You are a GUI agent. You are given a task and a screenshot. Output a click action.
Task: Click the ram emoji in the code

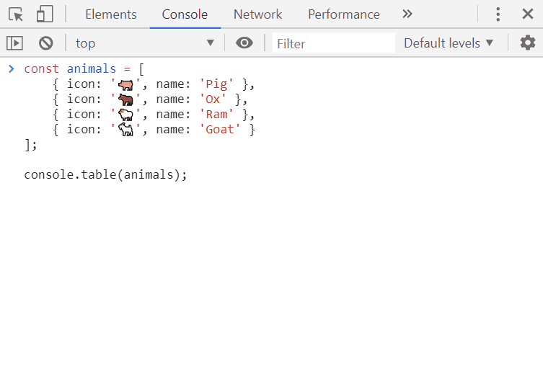(x=125, y=115)
